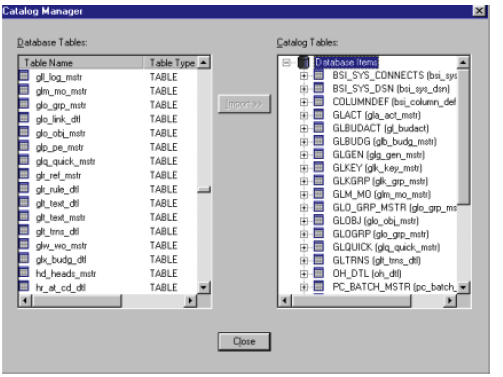Viewport: 503px width, 377px height.
Task: Click table icon beside hd_heads_mstr
Action: [x=24, y=272]
